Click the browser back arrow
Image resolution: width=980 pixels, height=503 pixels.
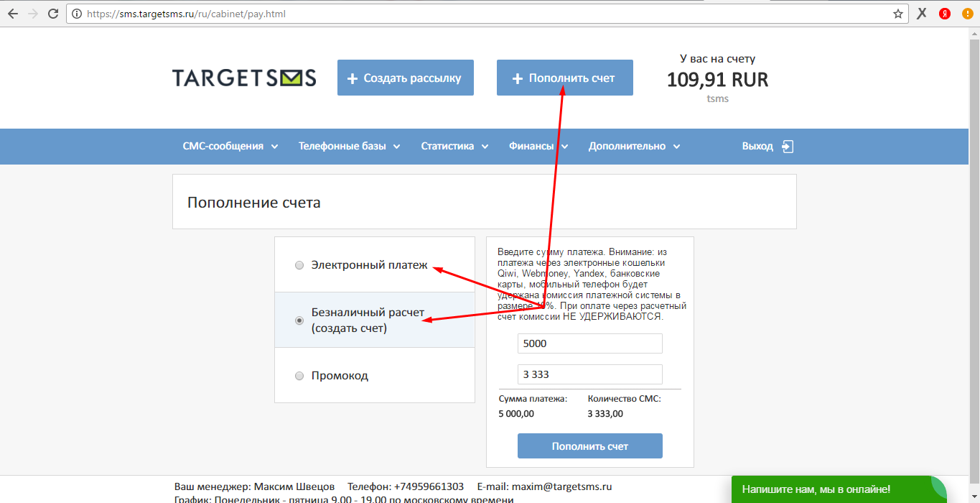[x=12, y=14]
